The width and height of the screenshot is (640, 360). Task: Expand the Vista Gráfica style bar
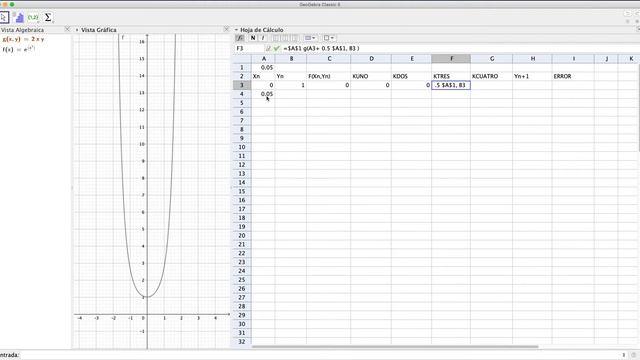[x=77, y=30]
